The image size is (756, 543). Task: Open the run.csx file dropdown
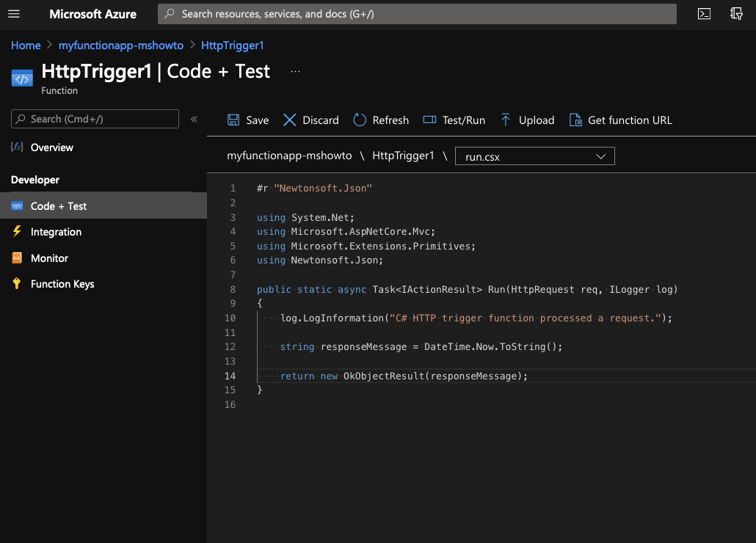534,156
